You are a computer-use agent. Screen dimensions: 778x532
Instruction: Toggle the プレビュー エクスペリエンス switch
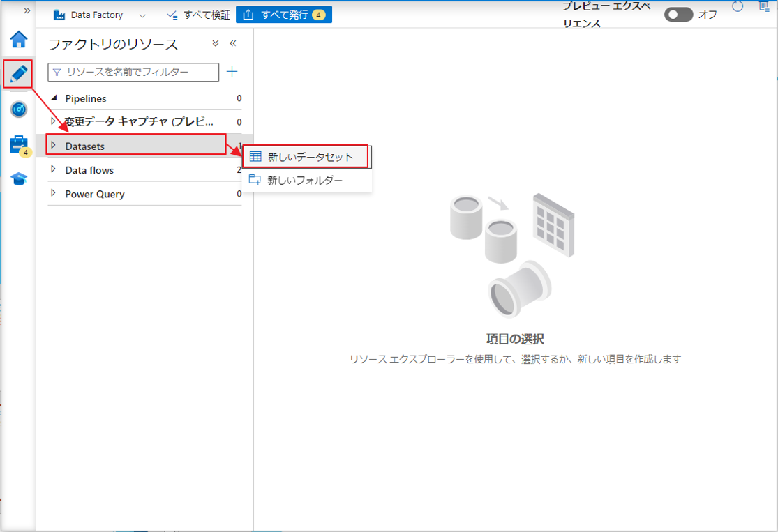tap(678, 15)
